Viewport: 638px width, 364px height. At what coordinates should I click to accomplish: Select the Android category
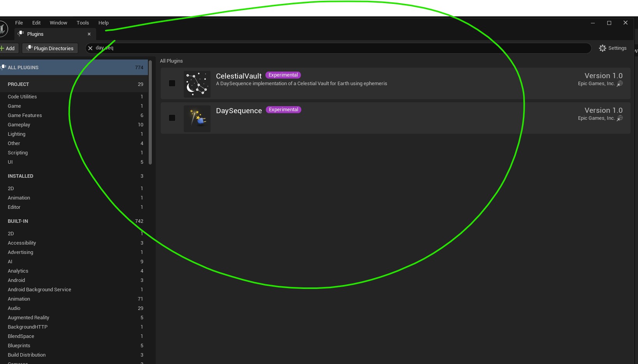coord(74,280)
